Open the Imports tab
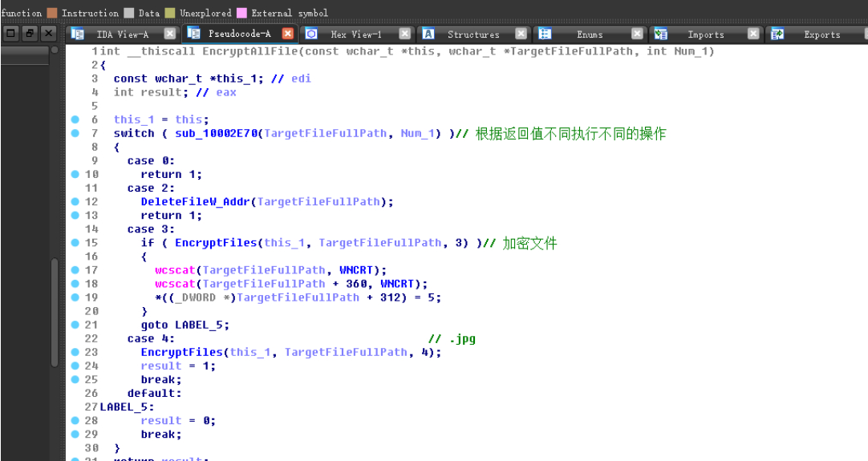Screen dimensions: 868x461 (x=706, y=34)
